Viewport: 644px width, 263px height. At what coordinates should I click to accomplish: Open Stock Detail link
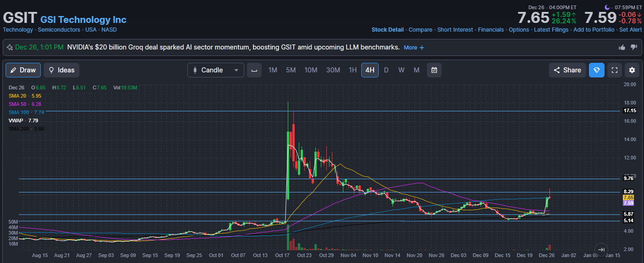click(x=388, y=30)
